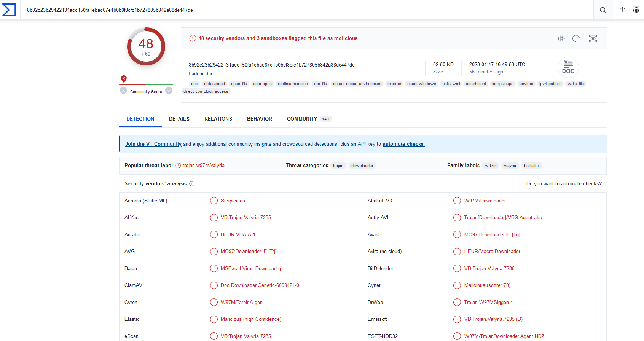Image resolution: width=644 pixels, height=341 pixels.
Task: Click the downloader threat category chip
Action: pos(362,166)
